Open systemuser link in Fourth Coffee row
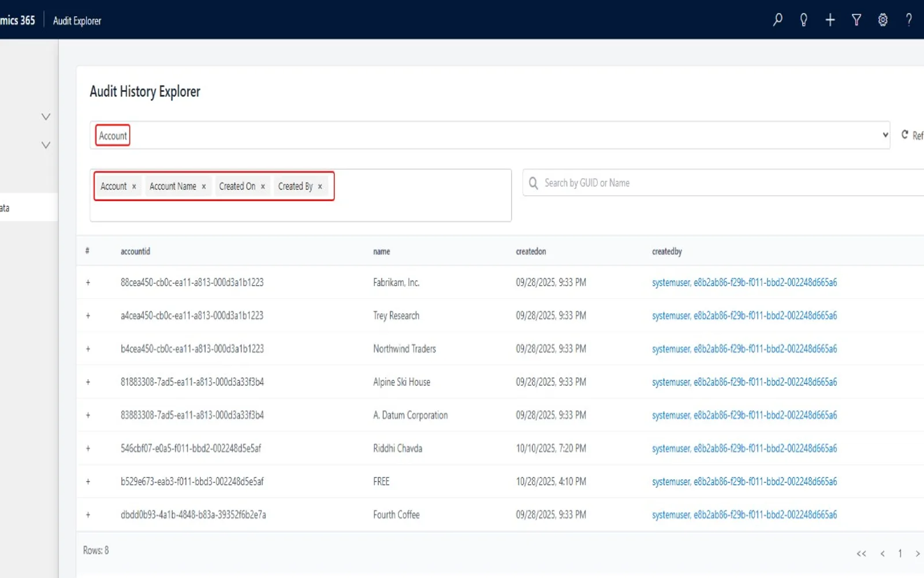The height and width of the screenshot is (578, 924). 744,514
